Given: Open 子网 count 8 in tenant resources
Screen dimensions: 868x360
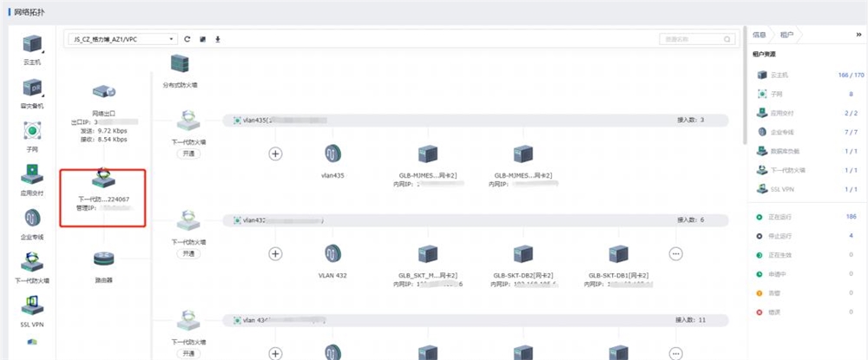Looking at the screenshot, I should tap(852, 94).
